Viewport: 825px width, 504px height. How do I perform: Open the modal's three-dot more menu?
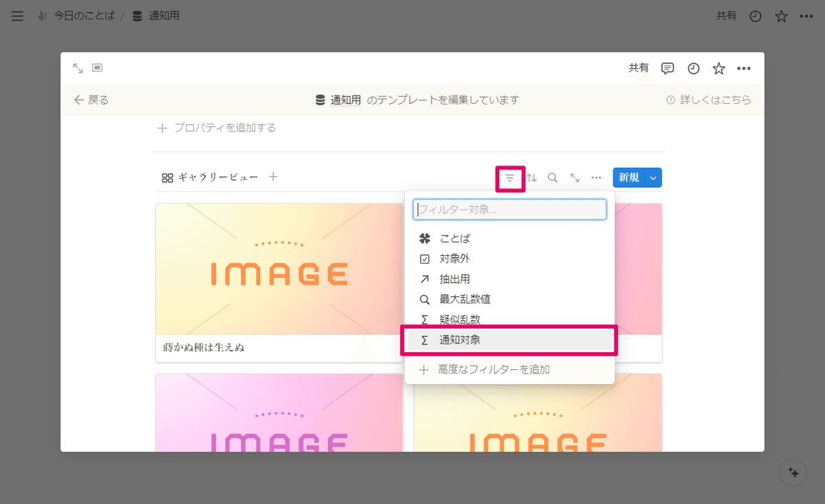point(743,68)
